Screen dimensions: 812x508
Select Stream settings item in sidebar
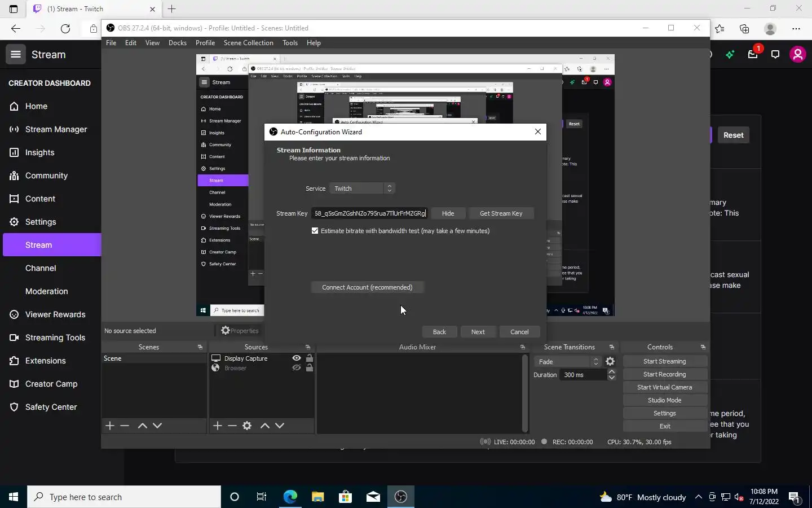(x=52, y=245)
